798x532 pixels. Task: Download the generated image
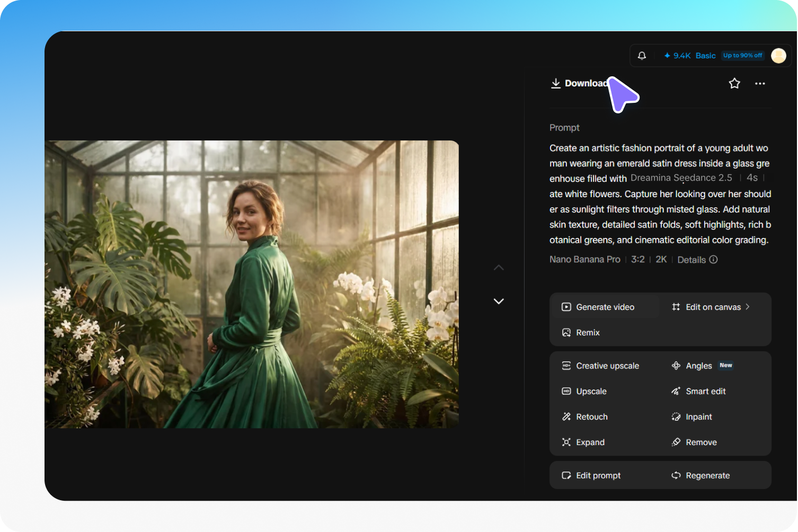pos(580,83)
